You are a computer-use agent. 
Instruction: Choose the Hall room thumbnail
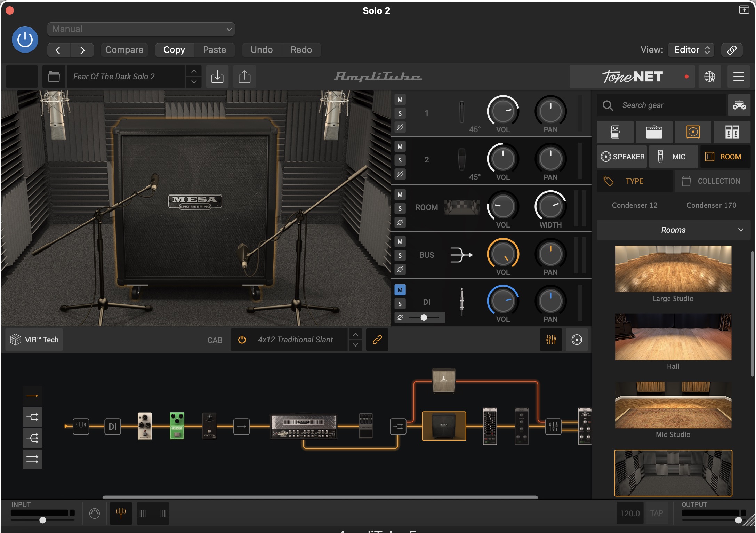(673, 337)
